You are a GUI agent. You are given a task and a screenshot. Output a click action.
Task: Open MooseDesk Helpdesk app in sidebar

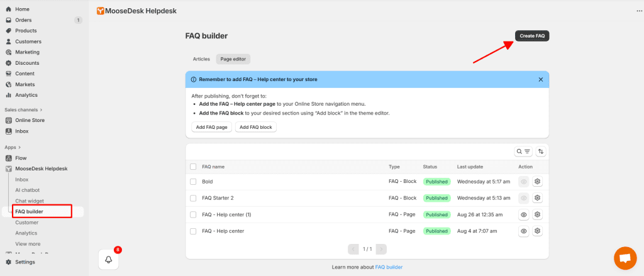tap(41, 168)
